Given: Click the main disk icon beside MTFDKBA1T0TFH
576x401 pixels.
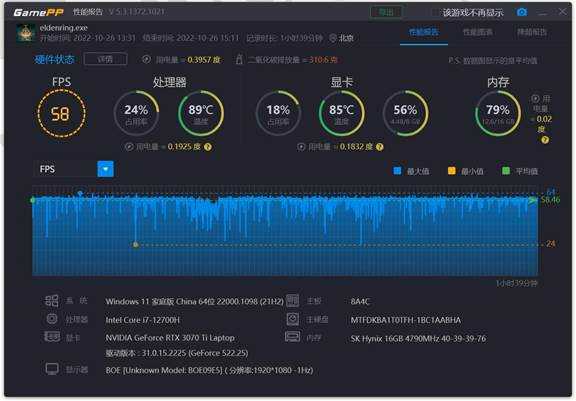Looking at the screenshot, I should [292, 319].
